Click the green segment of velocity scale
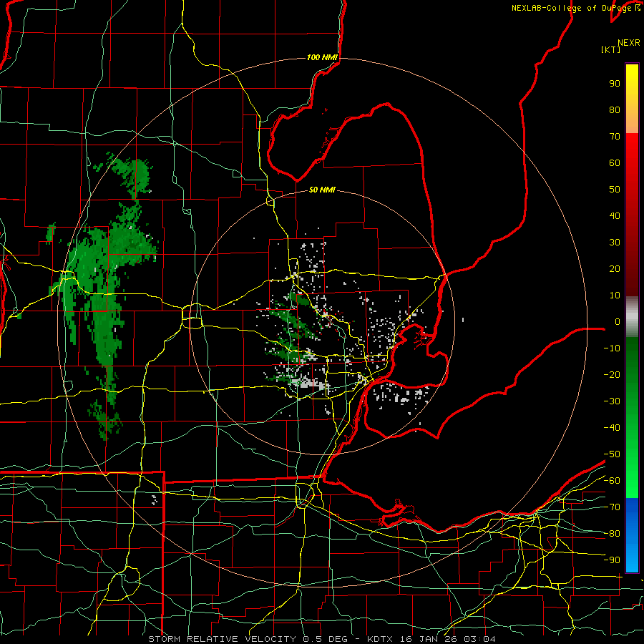 [632, 417]
